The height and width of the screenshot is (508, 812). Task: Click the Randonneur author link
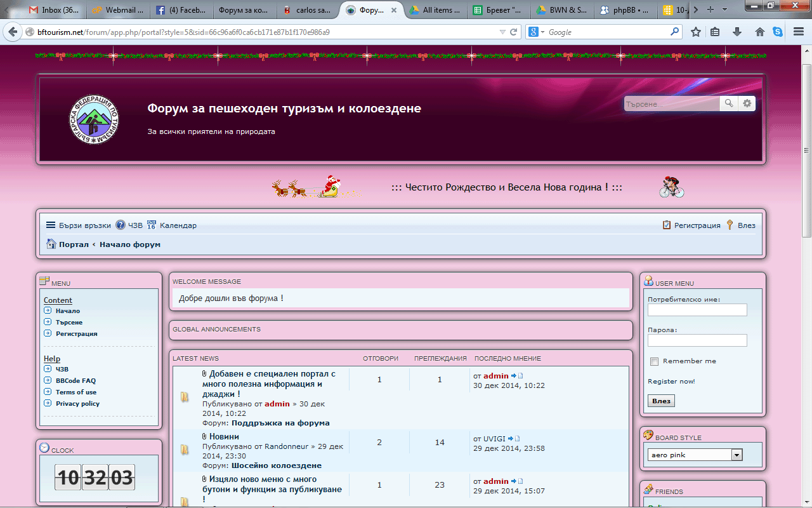click(x=286, y=446)
